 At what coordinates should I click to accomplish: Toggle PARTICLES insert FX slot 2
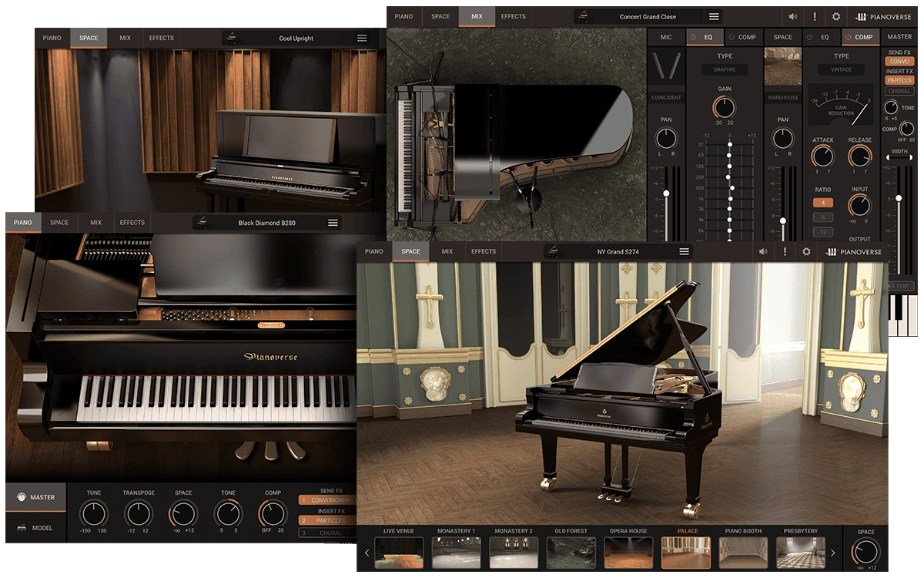(327, 521)
